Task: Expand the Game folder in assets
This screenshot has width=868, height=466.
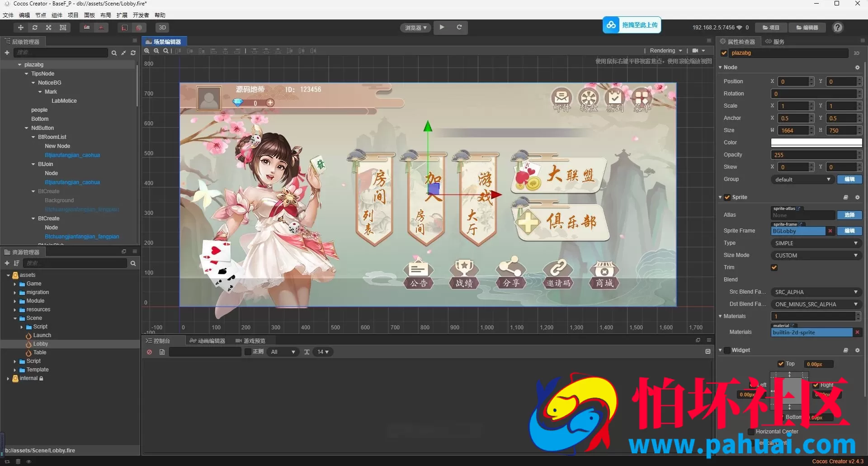Action: (x=15, y=284)
